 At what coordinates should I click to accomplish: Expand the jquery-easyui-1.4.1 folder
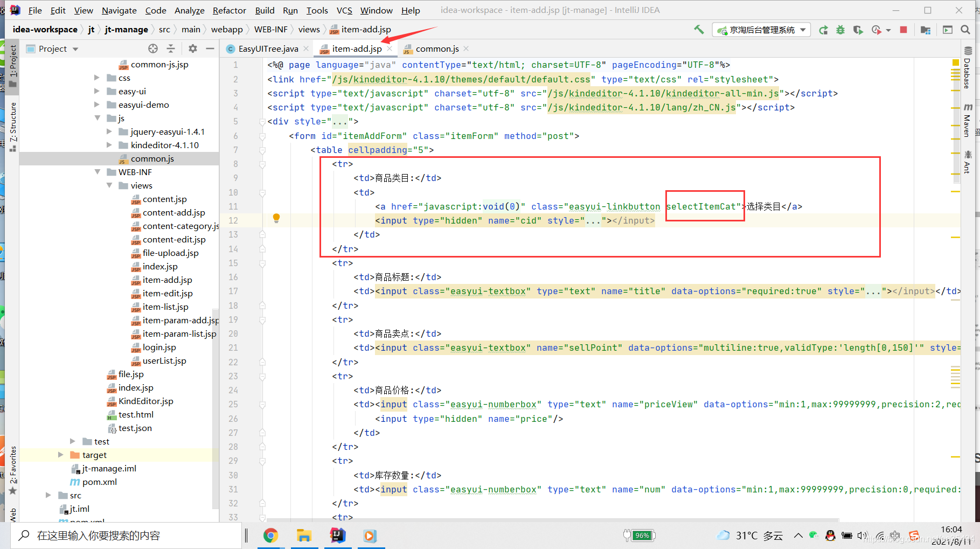point(109,131)
